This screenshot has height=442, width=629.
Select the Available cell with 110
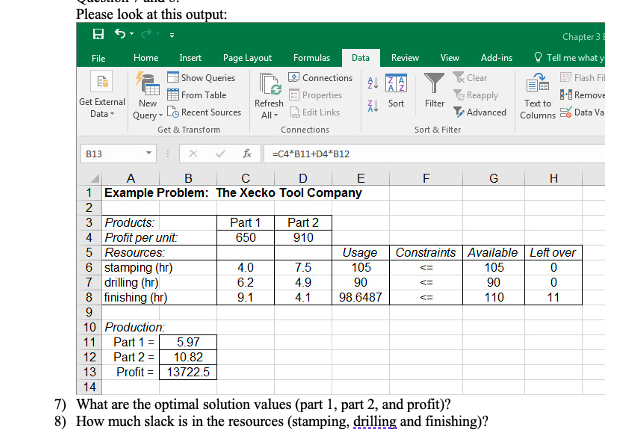pyautogui.click(x=493, y=297)
